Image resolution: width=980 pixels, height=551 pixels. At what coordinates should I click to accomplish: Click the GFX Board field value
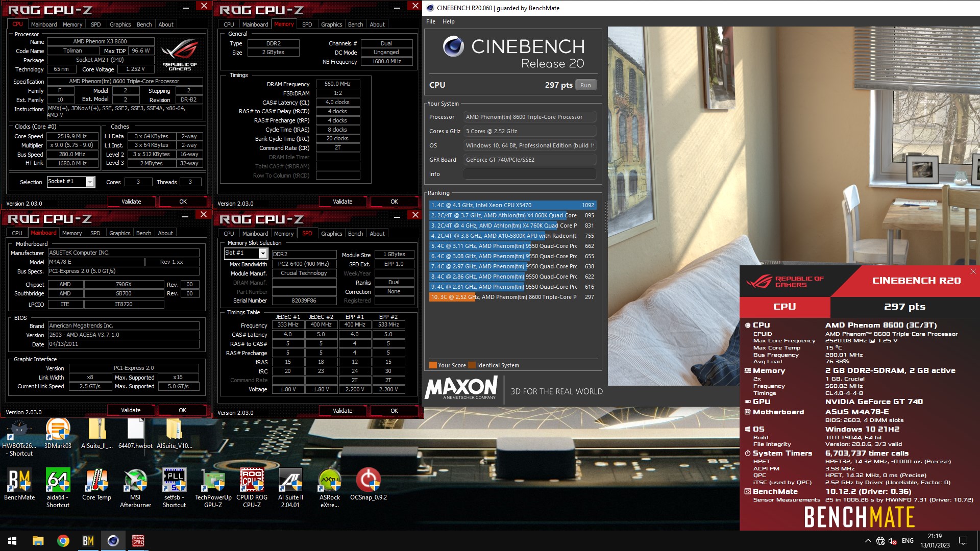coord(529,160)
